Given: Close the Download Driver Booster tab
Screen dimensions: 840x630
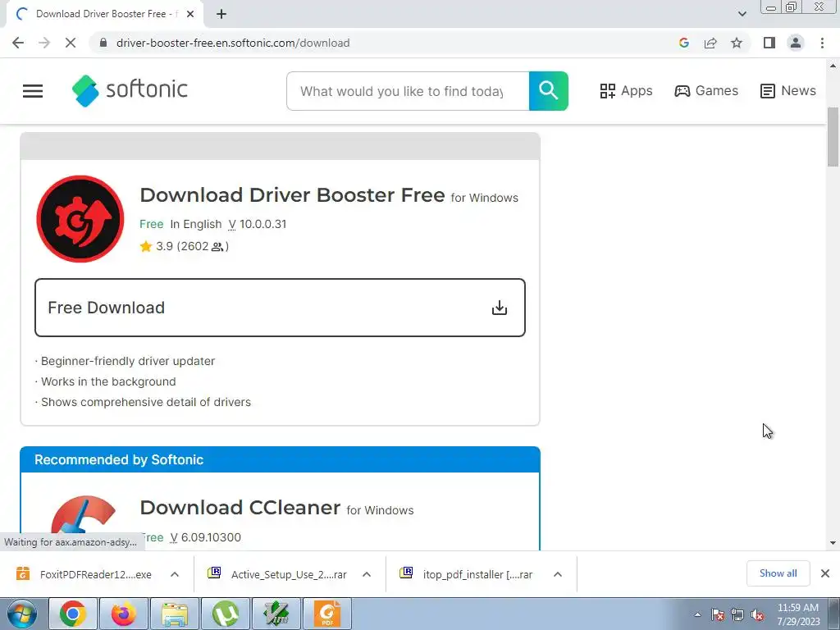Looking at the screenshot, I should (x=190, y=14).
